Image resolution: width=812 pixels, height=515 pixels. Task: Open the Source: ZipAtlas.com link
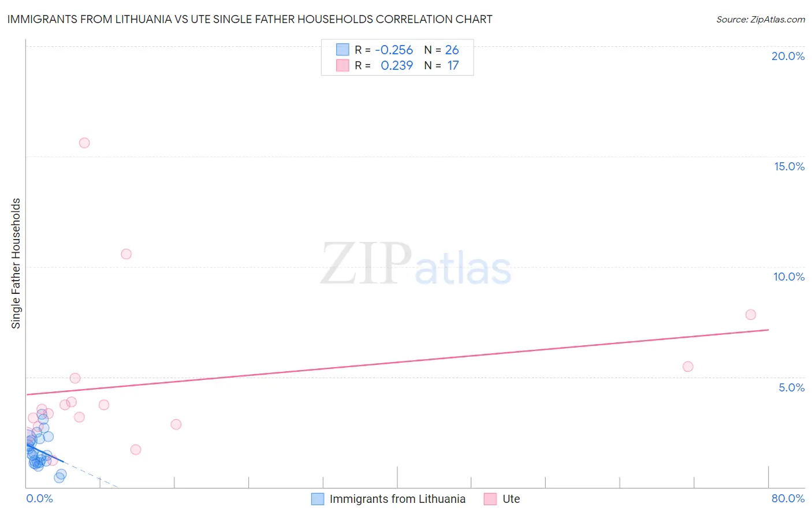tap(761, 20)
